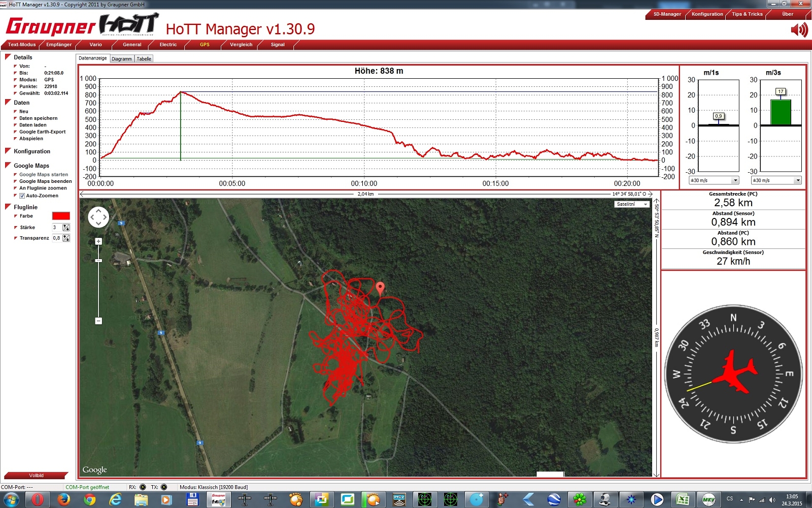Viewport: 812px width, 508px height.
Task: Open the Satelitní map type dropdown
Action: [632, 204]
